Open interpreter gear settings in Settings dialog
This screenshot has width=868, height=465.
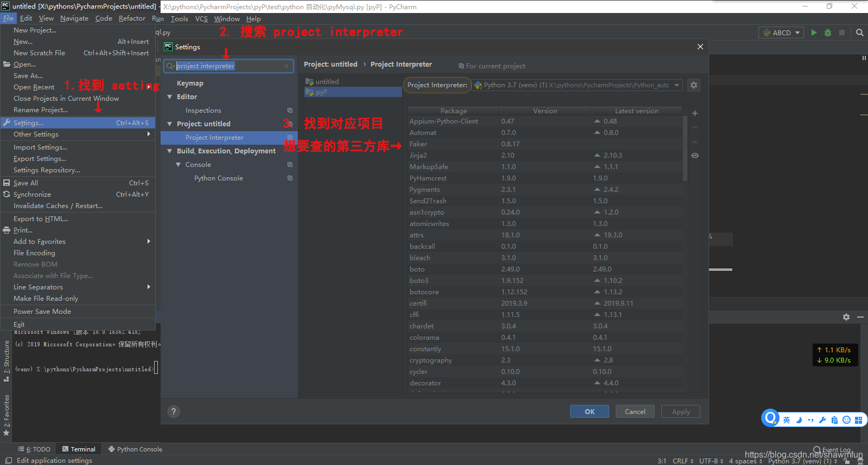coord(694,85)
